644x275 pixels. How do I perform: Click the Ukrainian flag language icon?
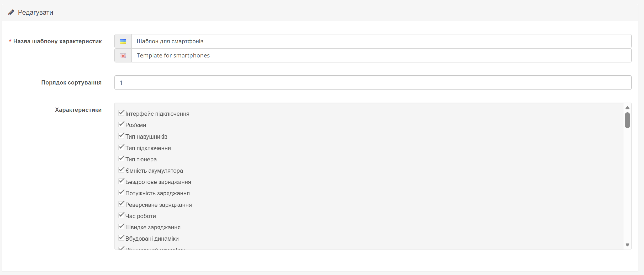(123, 41)
